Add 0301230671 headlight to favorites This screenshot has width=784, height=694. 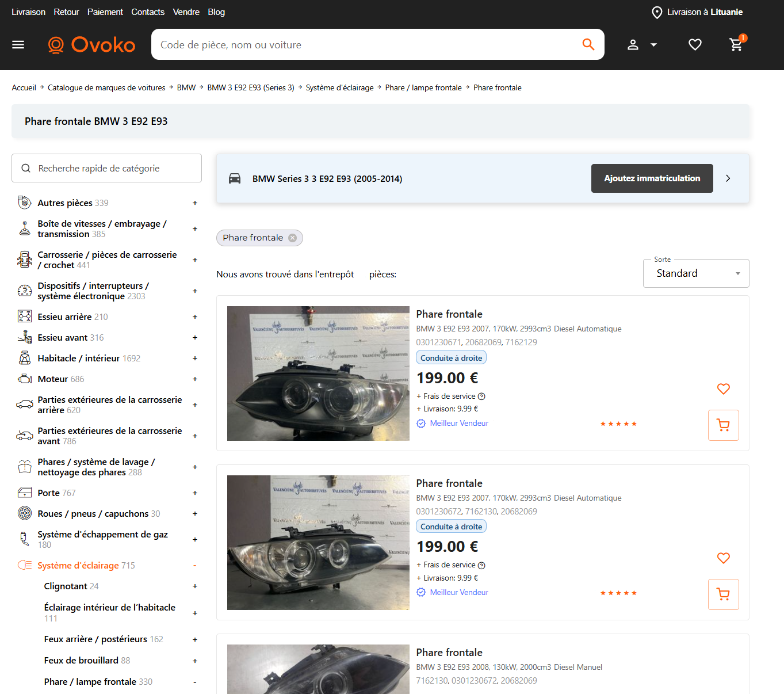[724, 389]
